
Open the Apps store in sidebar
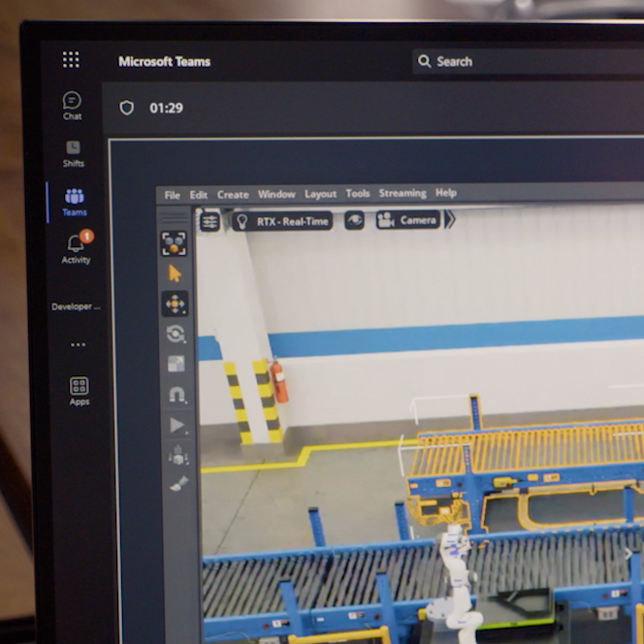tap(79, 391)
